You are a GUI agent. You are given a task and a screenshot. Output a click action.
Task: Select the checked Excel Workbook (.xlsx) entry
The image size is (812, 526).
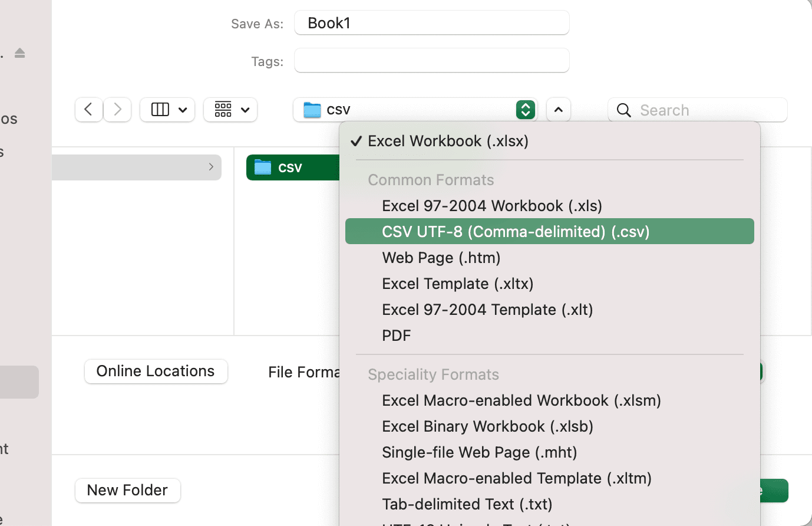point(448,141)
